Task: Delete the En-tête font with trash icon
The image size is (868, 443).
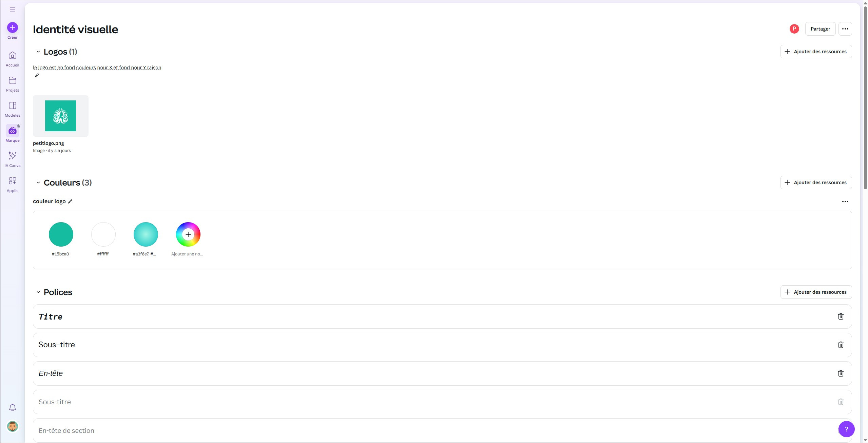Action: pyautogui.click(x=841, y=373)
